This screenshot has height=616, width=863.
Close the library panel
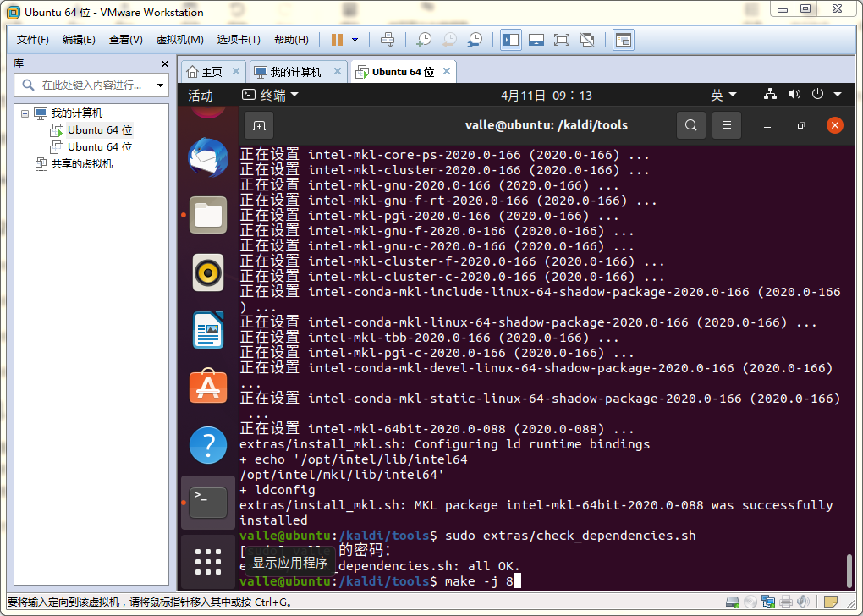coord(165,63)
